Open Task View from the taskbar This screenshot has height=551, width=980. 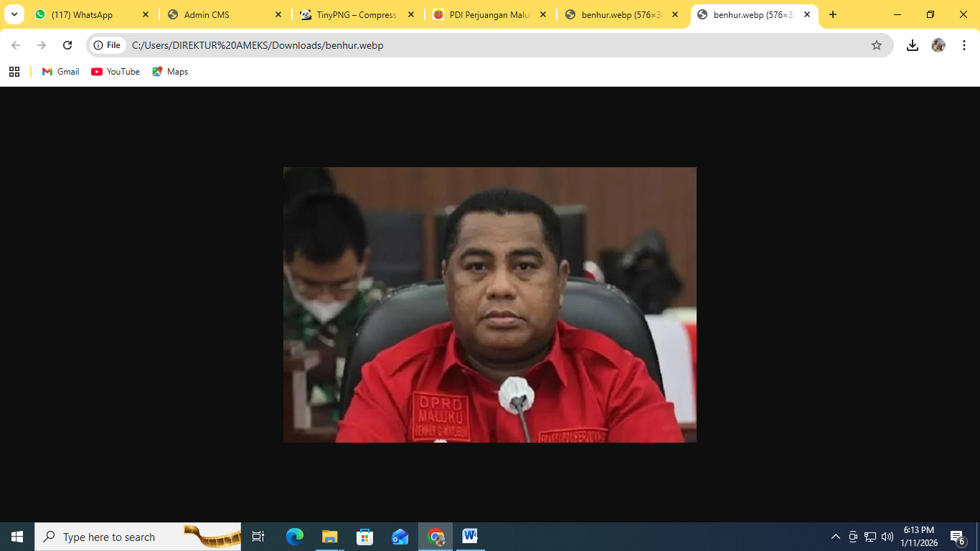(258, 536)
